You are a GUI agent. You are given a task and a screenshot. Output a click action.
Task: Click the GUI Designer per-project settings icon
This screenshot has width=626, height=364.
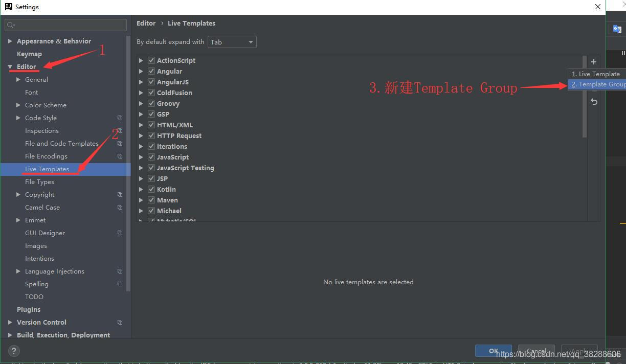[x=120, y=233]
